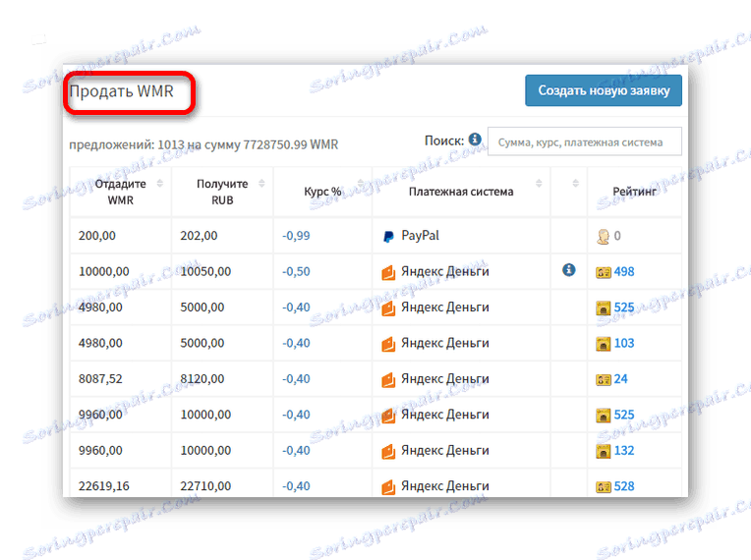This screenshot has height=560, width=751.
Task: Click the 10000,00 RUB cell in rating 132 row
Action: [x=222, y=450]
